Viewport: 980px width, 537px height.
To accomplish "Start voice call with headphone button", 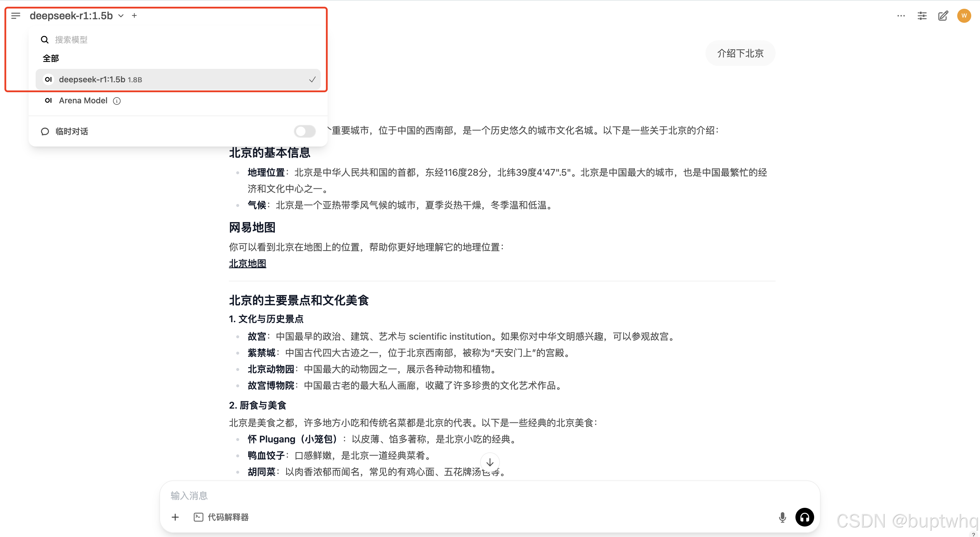I will [804, 517].
